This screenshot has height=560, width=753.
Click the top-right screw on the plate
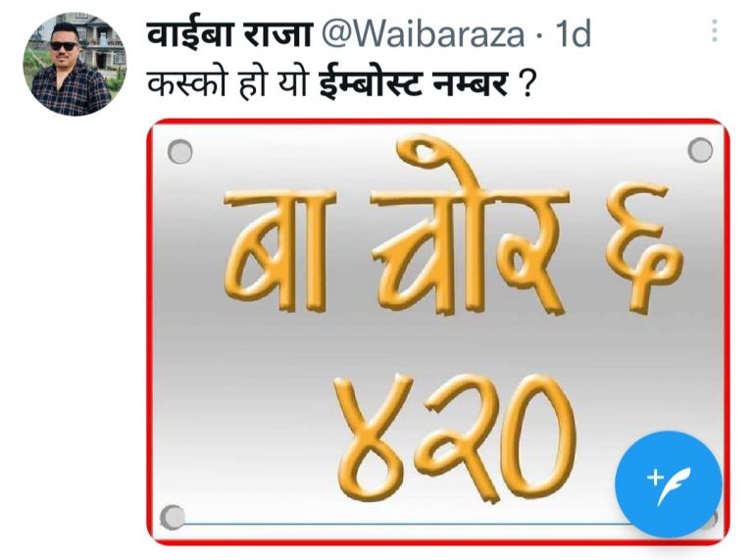tap(700, 150)
